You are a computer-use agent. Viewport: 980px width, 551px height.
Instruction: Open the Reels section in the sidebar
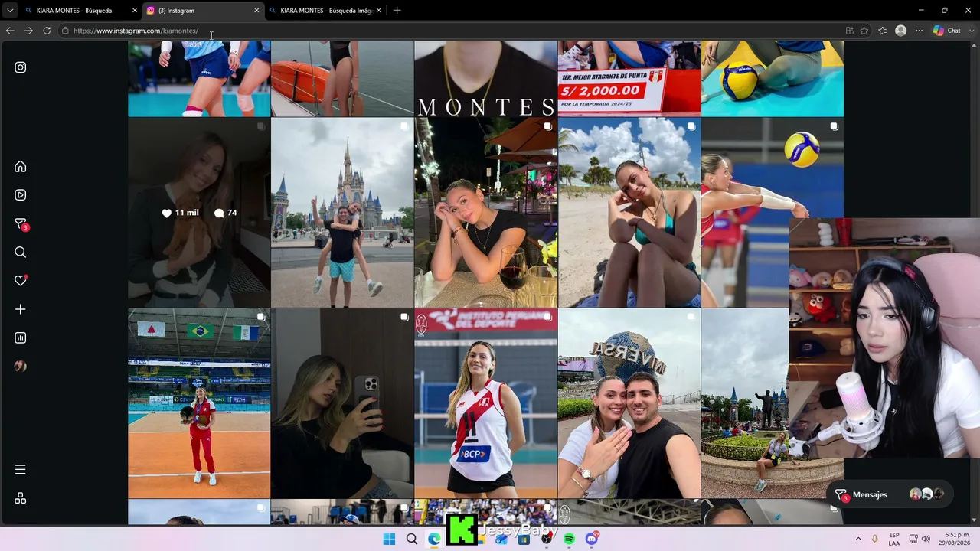point(21,195)
